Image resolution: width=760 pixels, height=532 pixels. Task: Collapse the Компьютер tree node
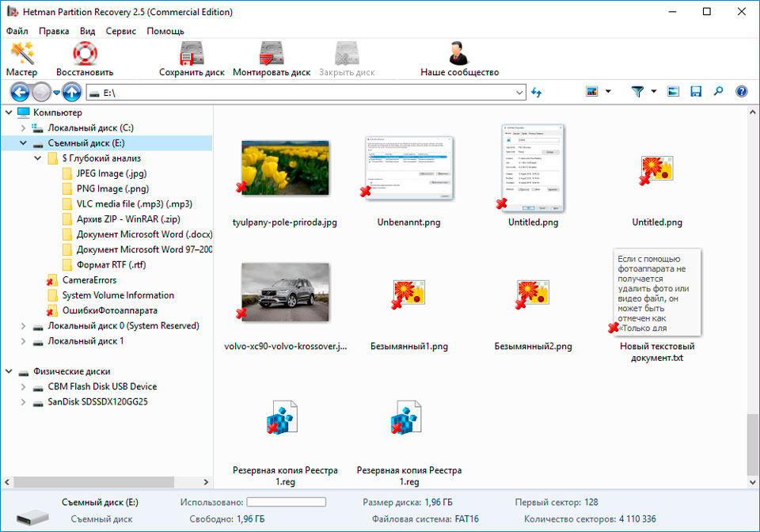[9, 112]
